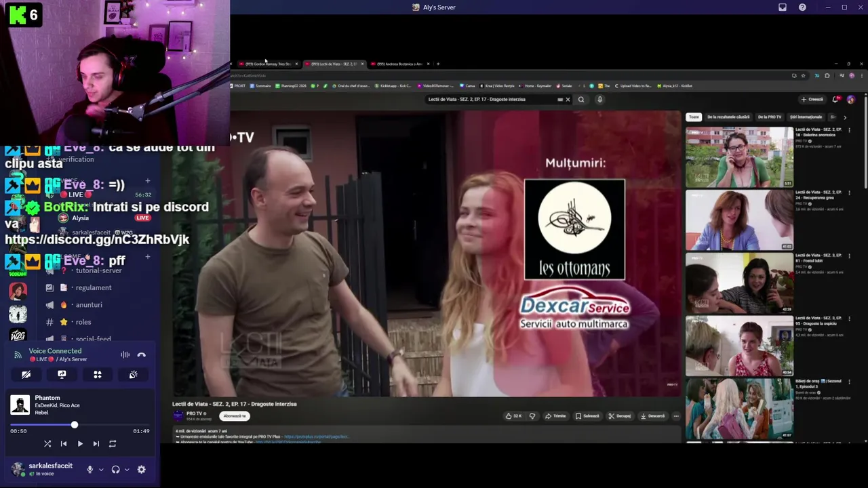Open voice connection signal icon
Screen dimensions: 868x488
point(18,354)
